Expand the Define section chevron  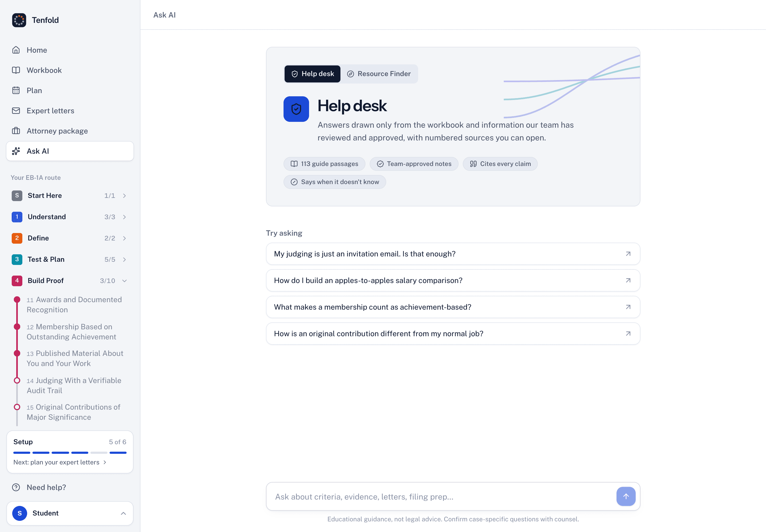point(124,238)
